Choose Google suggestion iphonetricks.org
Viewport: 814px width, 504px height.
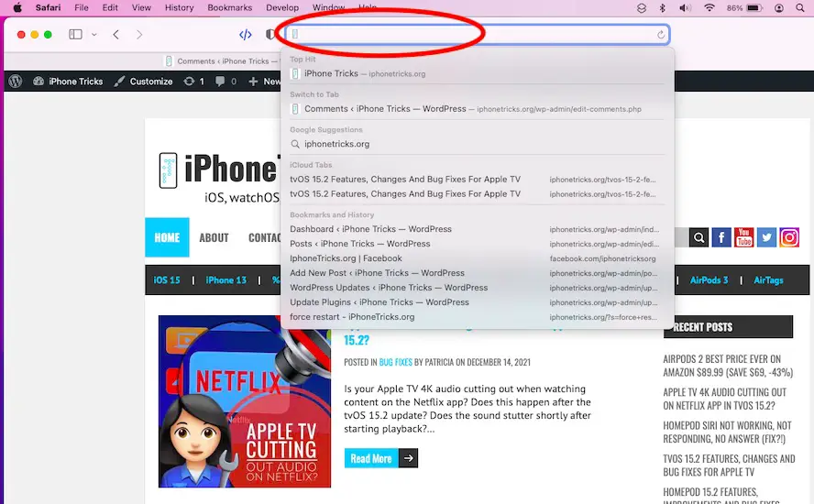coord(477,144)
